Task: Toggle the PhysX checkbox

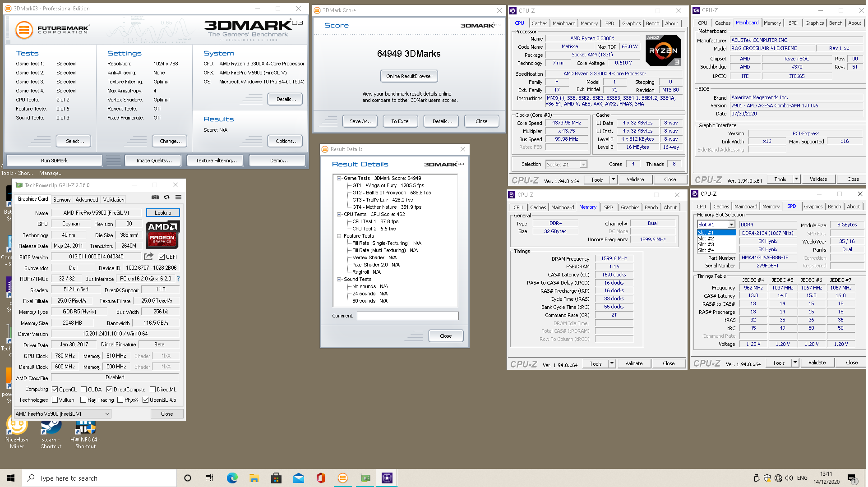Action: pos(120,400)
